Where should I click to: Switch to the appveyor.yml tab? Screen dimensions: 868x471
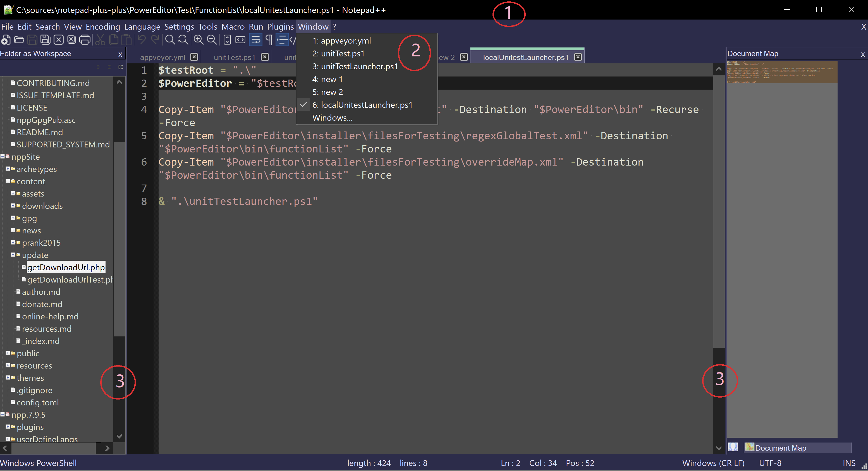tap(163, 57)
